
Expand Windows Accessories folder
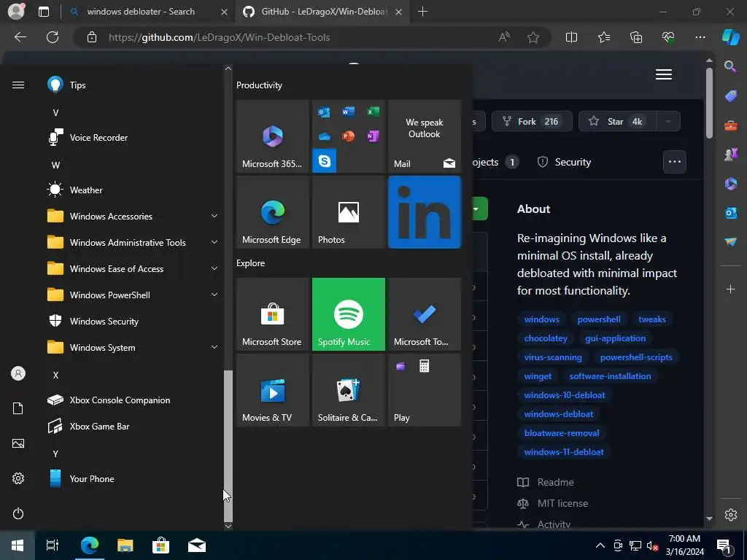point(133,216)
